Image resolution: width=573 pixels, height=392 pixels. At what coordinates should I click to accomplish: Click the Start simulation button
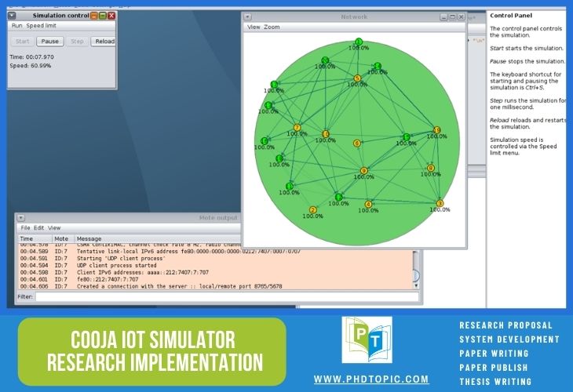(22, 42)
